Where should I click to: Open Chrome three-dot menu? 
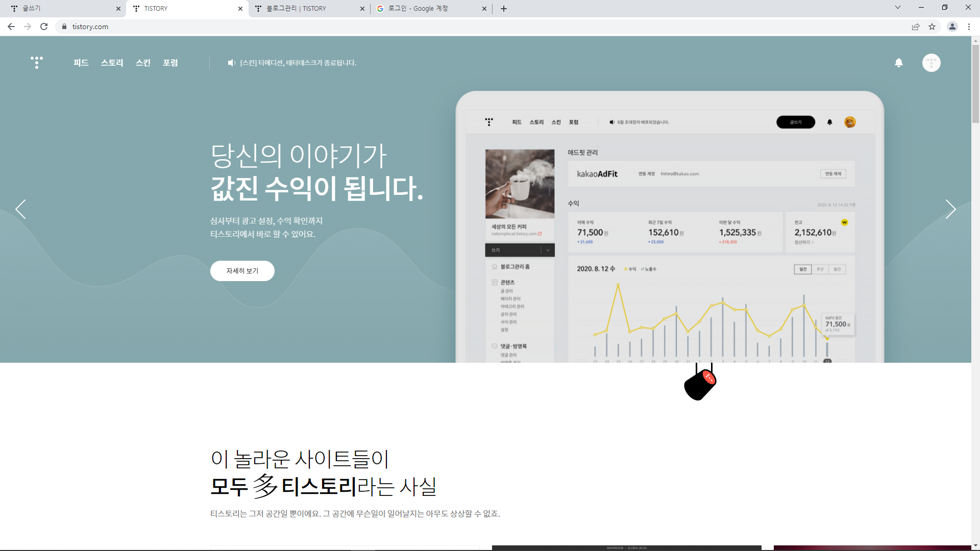pos(969,27)
